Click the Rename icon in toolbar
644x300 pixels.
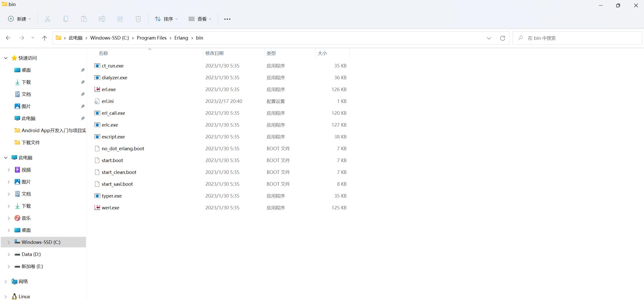(x=102, y=19)
